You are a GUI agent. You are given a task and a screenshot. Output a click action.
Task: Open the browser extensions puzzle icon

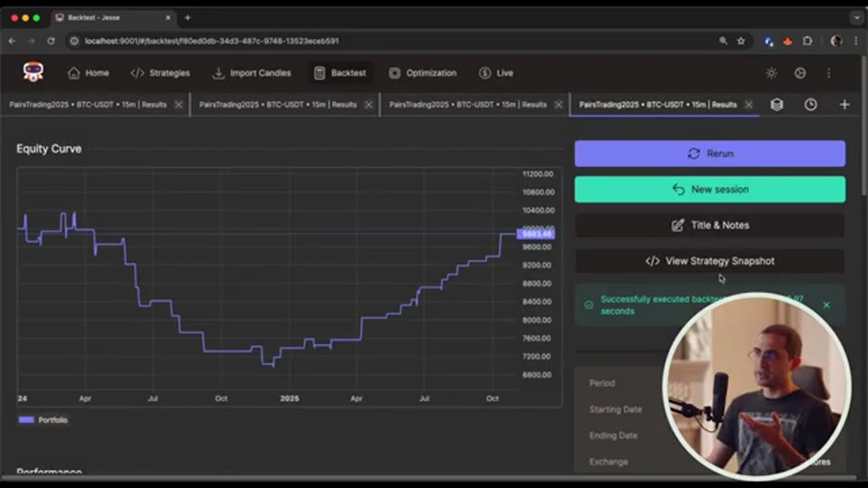(807, 41)
